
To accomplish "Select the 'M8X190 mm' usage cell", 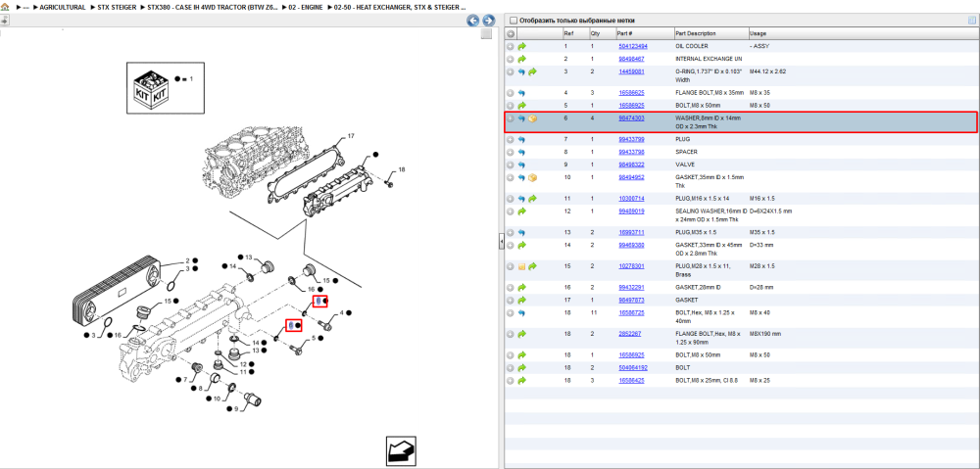I will [x=765, y=334].
